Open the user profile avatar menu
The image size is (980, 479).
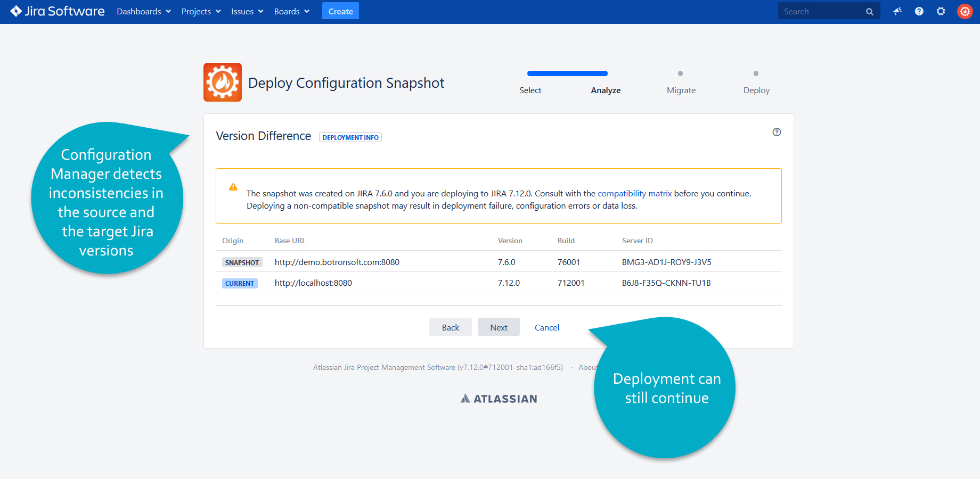point(965,11)
